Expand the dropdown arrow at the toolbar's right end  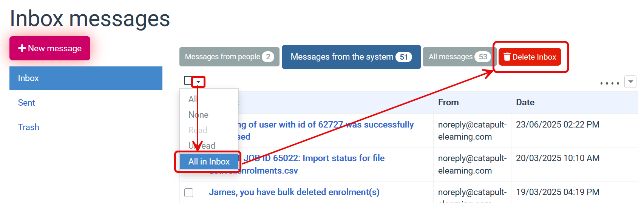pyautogui.click(x=630, y=82)
